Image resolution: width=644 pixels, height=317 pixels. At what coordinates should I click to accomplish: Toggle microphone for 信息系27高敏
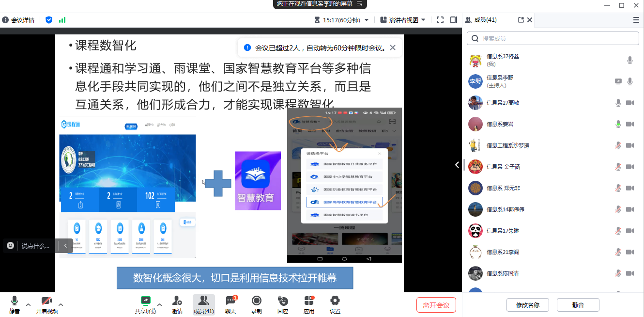(618, 103)
